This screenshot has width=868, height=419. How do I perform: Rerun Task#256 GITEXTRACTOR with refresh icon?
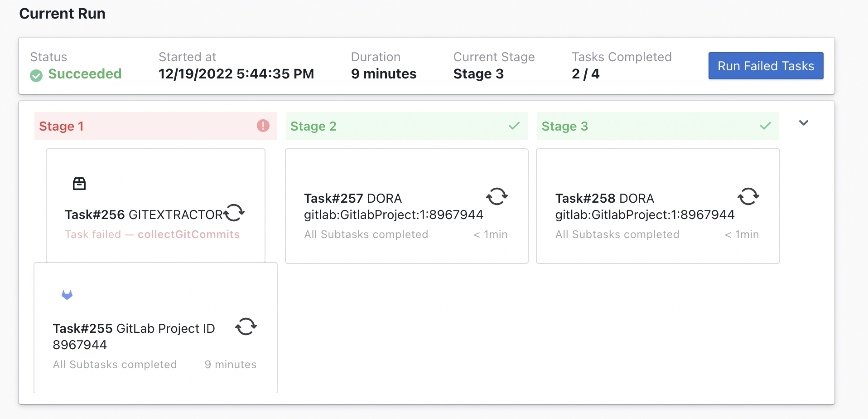(x=235, y=212)
